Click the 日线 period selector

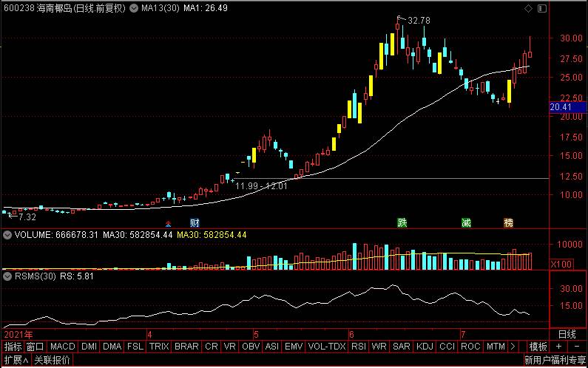567,334
